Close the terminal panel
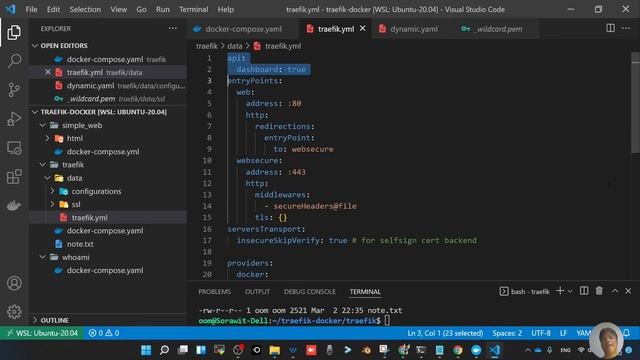This screenshot has height=360, width=640. click(628, 291)
